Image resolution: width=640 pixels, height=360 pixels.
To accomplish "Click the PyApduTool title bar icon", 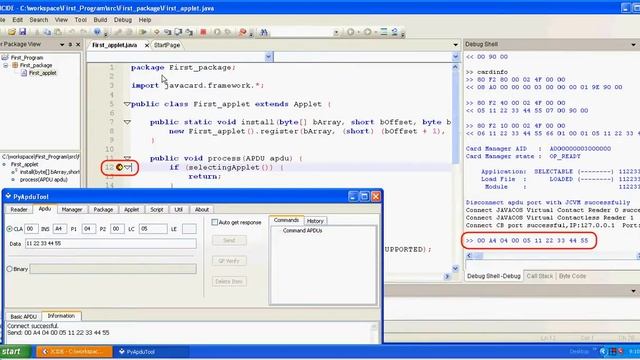I will pyautogui.click(x=8, y=196).
